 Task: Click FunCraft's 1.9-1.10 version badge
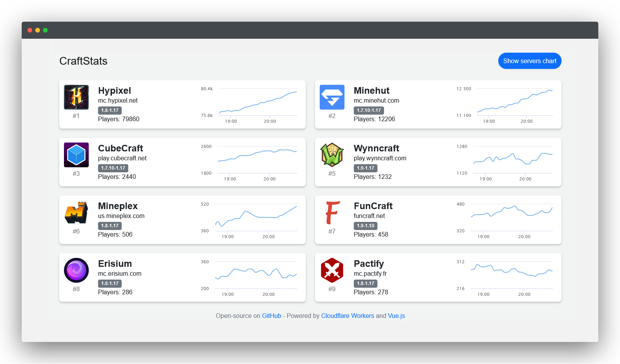(365, 226)
